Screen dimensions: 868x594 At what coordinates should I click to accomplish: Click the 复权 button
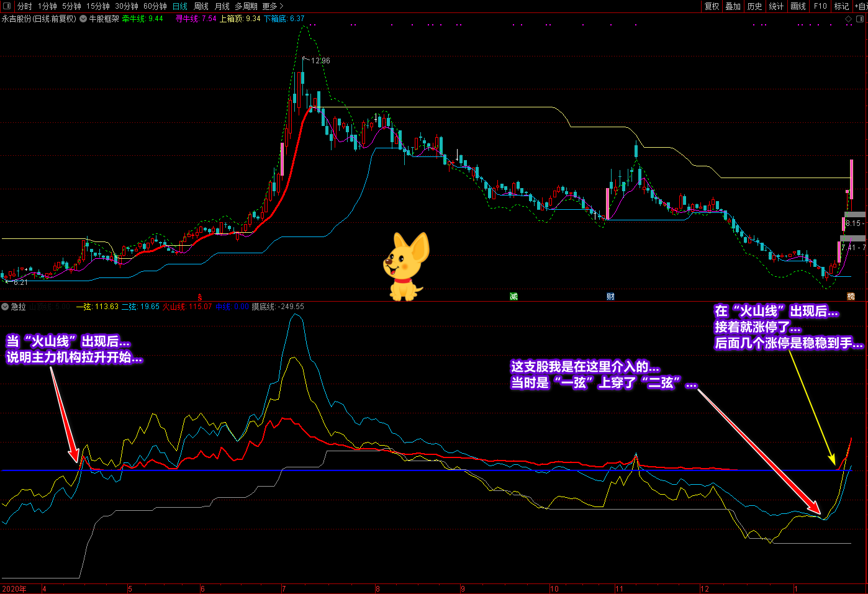click(712, 6)
